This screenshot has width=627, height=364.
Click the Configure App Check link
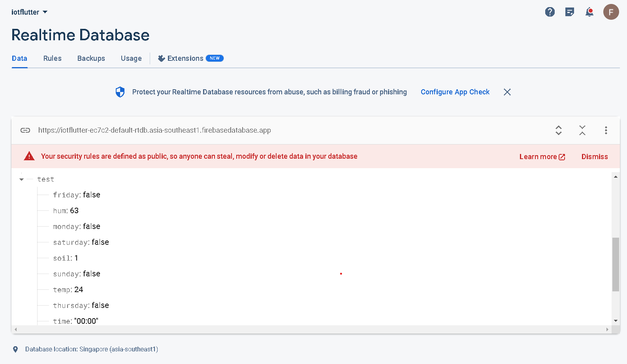455,92
